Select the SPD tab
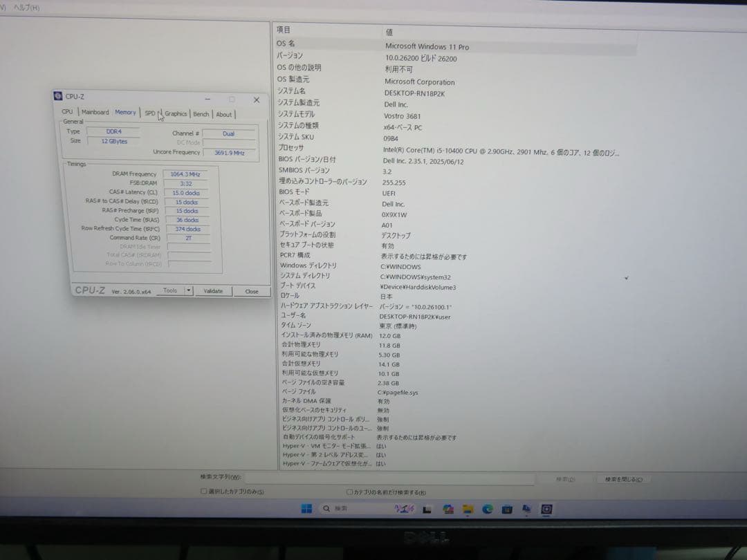 (x=149, y=112)
